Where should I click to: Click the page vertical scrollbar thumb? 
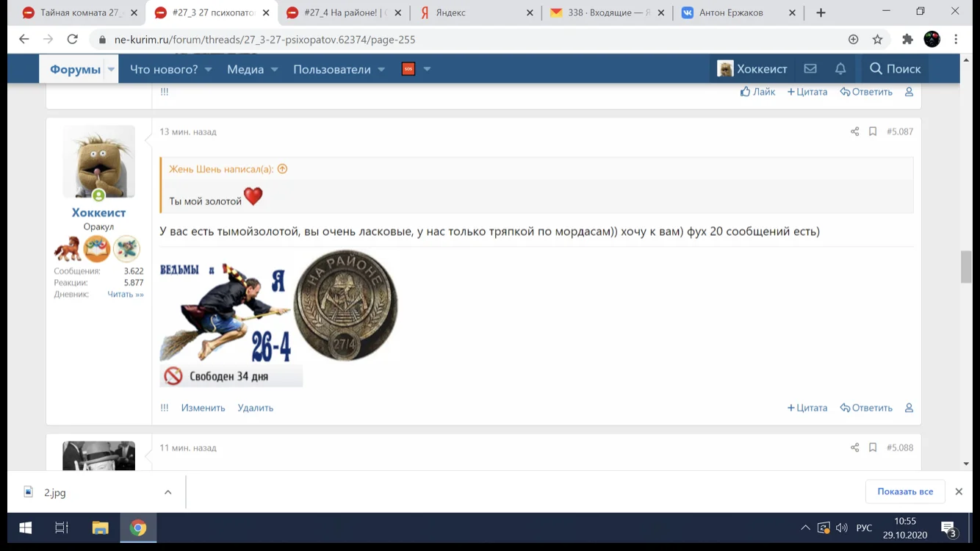tap(967, 267)
